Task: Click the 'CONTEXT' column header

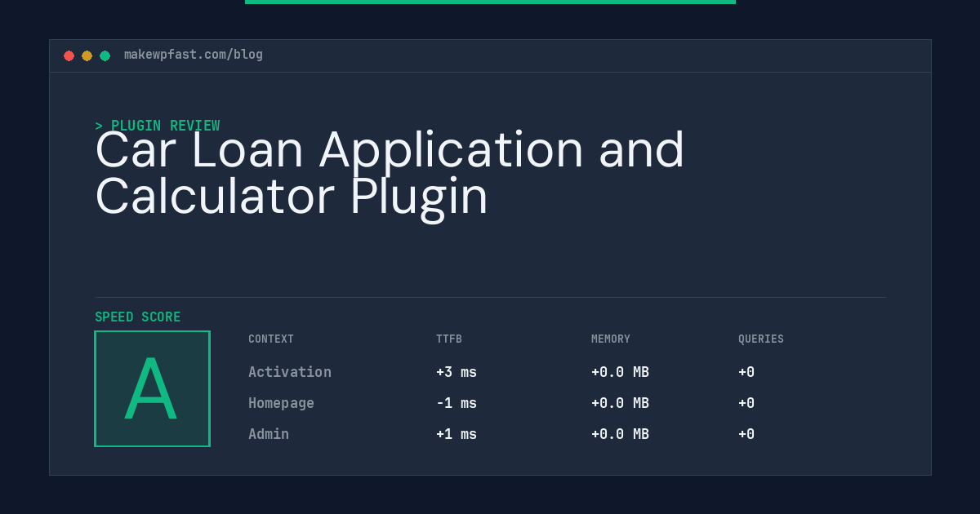Action: pos(271,339)
